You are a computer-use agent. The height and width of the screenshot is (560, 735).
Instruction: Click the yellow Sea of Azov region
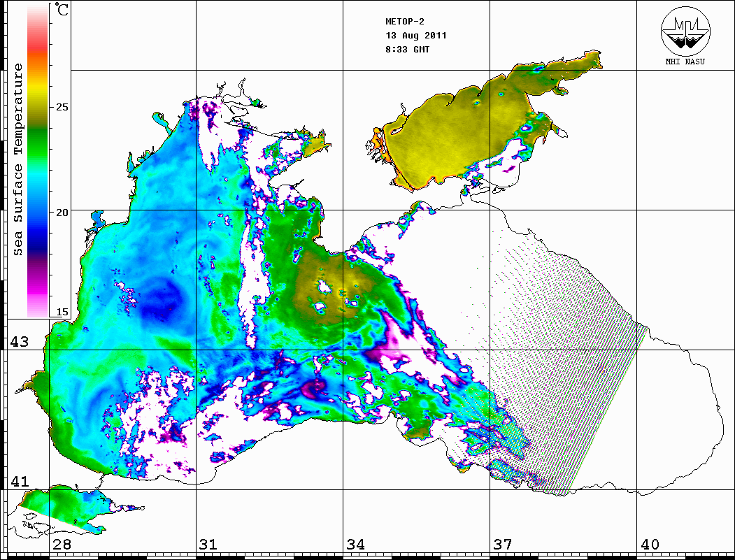[455, 136]
